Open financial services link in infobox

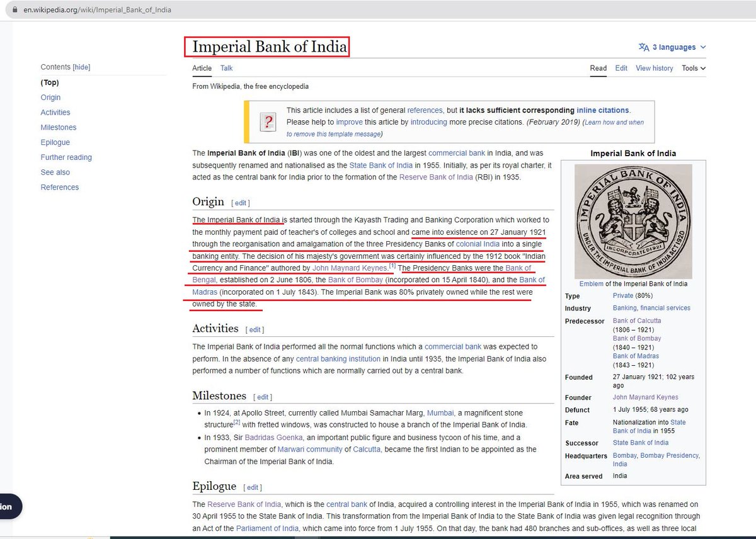tap(666, 309)
